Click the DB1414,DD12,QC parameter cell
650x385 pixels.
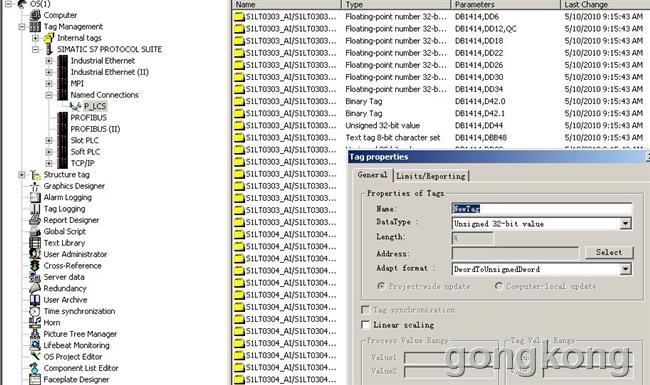(x=485, y=29)
